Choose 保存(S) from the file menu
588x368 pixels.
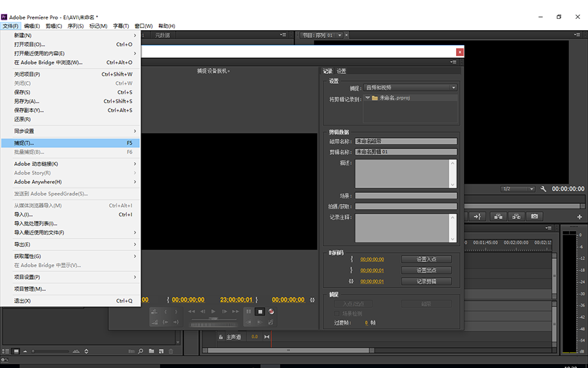pyautogui.click(x=71, y=92)
